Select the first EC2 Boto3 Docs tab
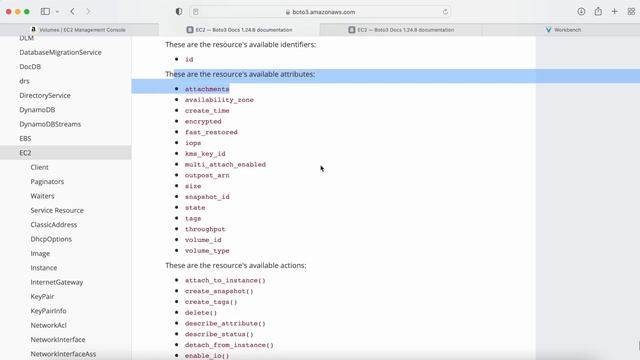This screenshot has width=640, height=360. 239,29
